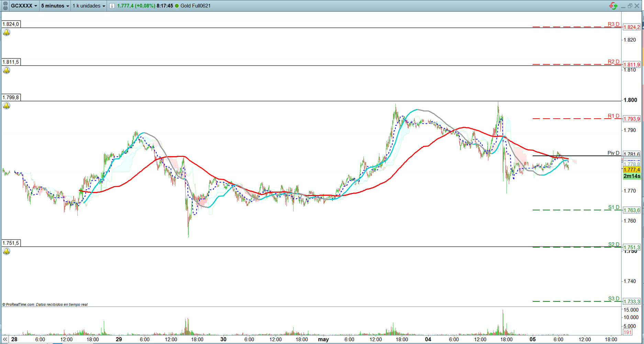Click the 1.824,2 price axis tag

coord(632,27)
